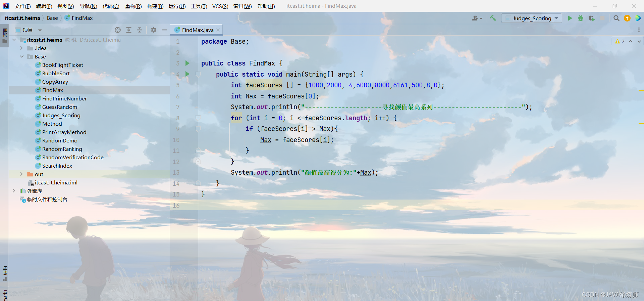Expand the out folder
The height and width of the screenshot is (301, 644).
[x=21, y=174]
